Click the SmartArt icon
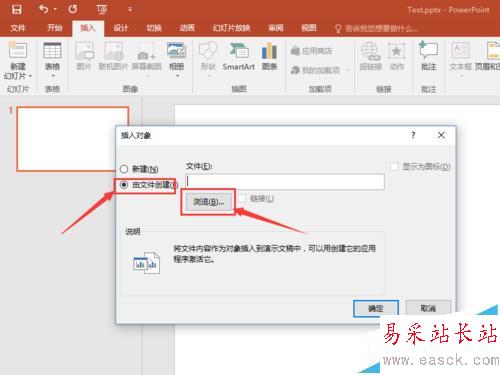500x375 pixels. click(x=239, y=51)
